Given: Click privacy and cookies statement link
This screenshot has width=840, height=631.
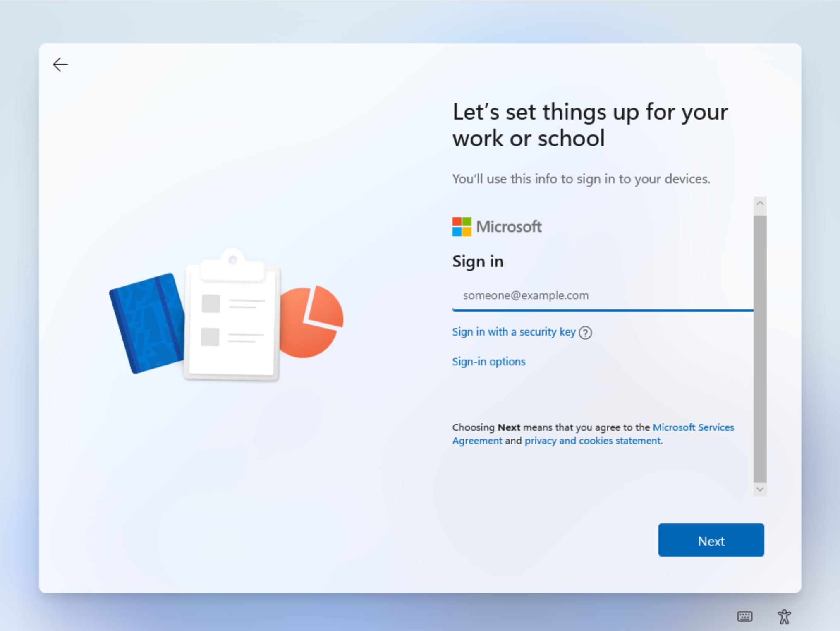Looking at the screenshot, I should coord(592,440).
